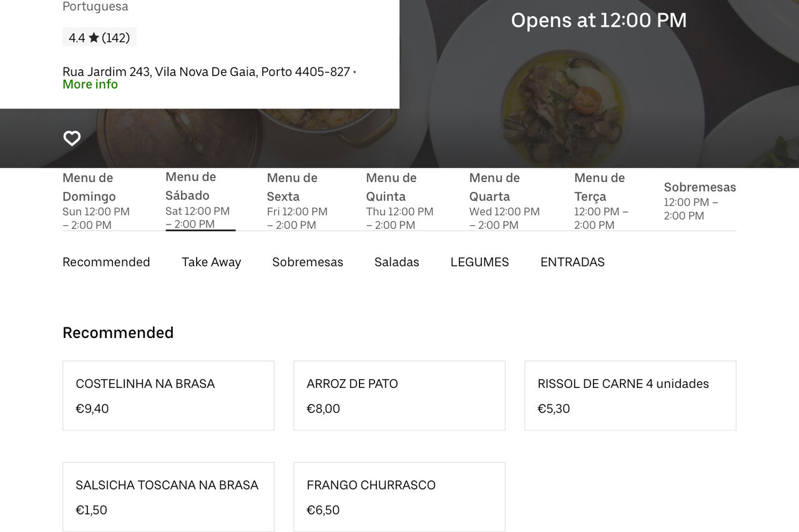Browse the Sobremesas category
Screen dimensions: 799x532
(307, 262)
